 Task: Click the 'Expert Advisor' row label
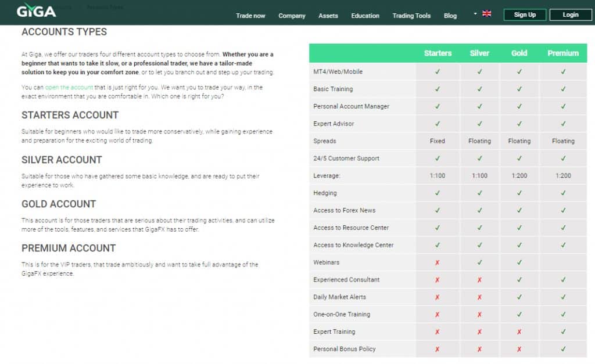point(334,124)
